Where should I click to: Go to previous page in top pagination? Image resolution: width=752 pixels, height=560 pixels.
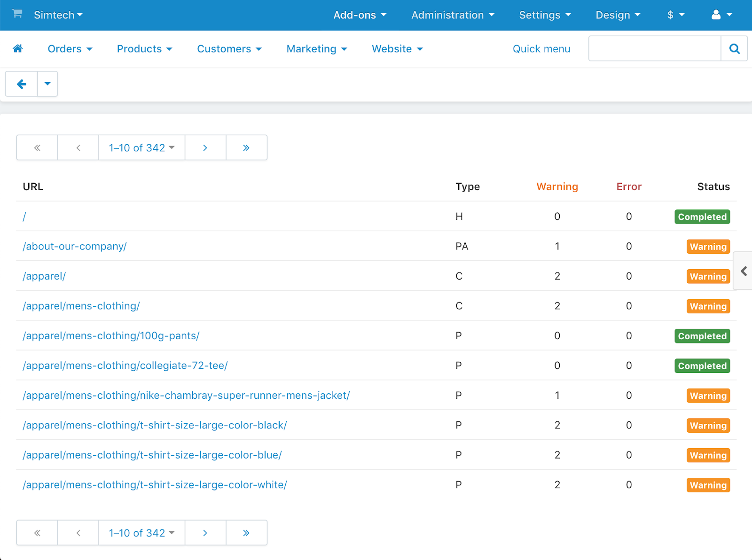(x=78, y=148)
